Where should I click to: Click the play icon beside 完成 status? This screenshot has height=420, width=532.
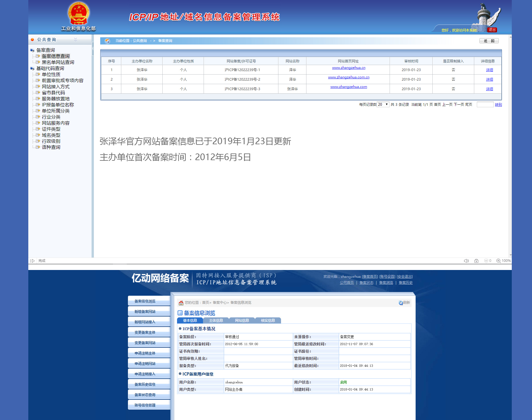click(33, 261)
